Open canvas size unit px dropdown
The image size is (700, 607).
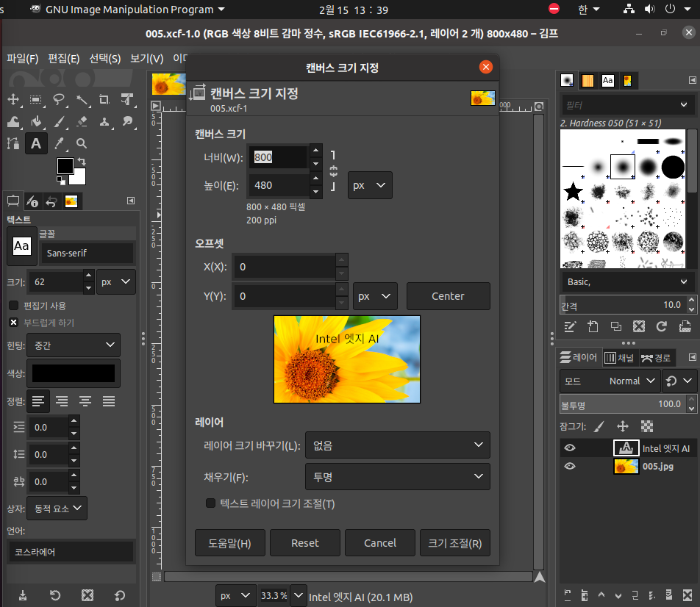tap(370, 185)
